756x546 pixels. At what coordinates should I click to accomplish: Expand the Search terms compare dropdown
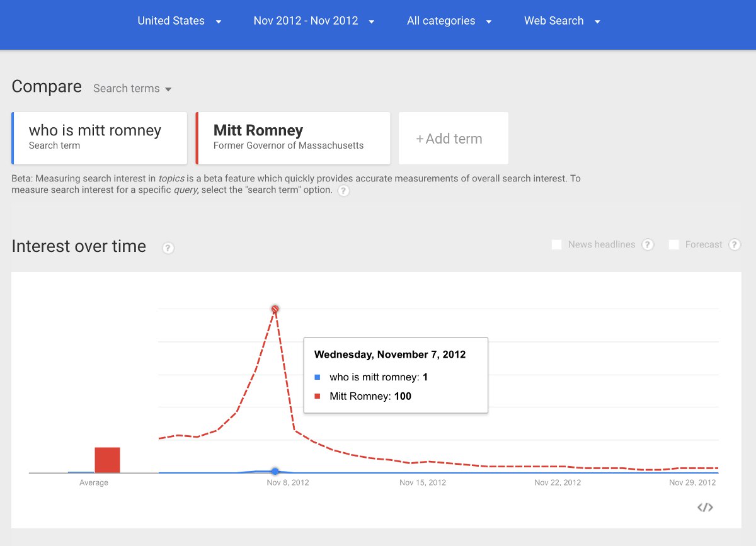[x=132, y=89]
